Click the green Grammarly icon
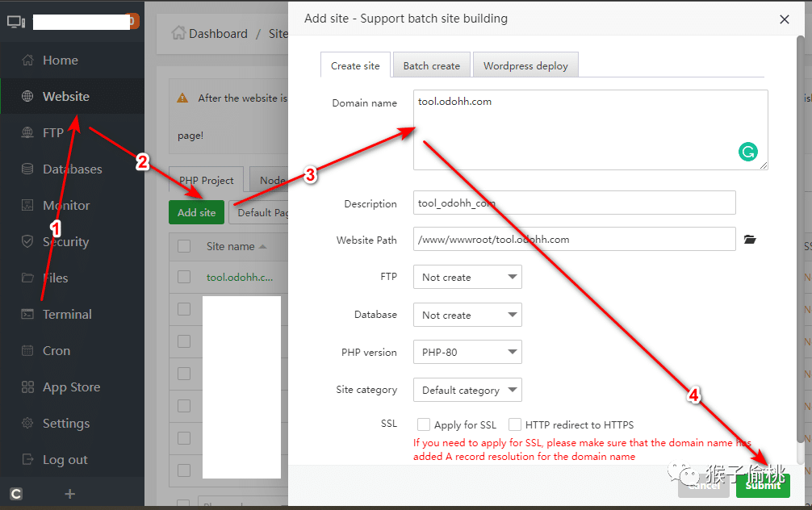The image size is (812, 510). [x=748, y=152]
